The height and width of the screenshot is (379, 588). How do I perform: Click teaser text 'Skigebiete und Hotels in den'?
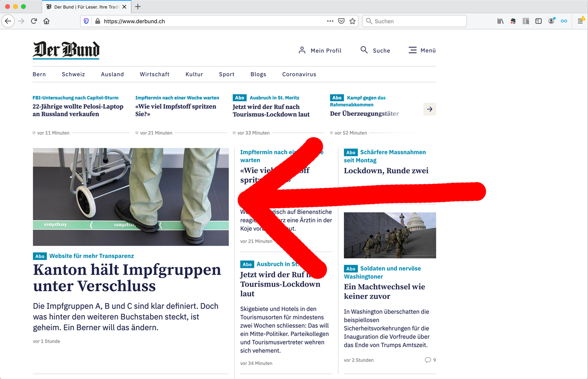(x=285, y=330)
